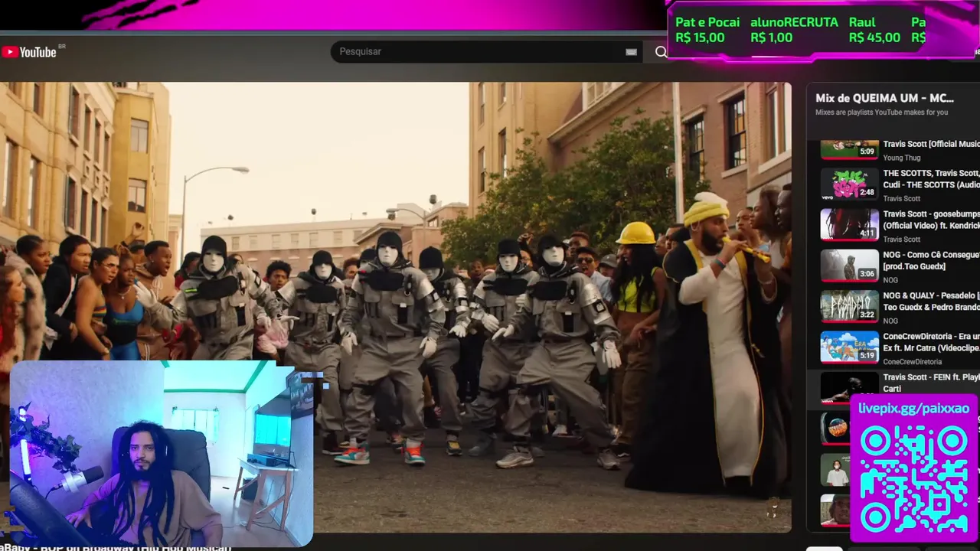The image size is (980, 551).
Task: Click the livepix QR code overlay
Action: 914,479
